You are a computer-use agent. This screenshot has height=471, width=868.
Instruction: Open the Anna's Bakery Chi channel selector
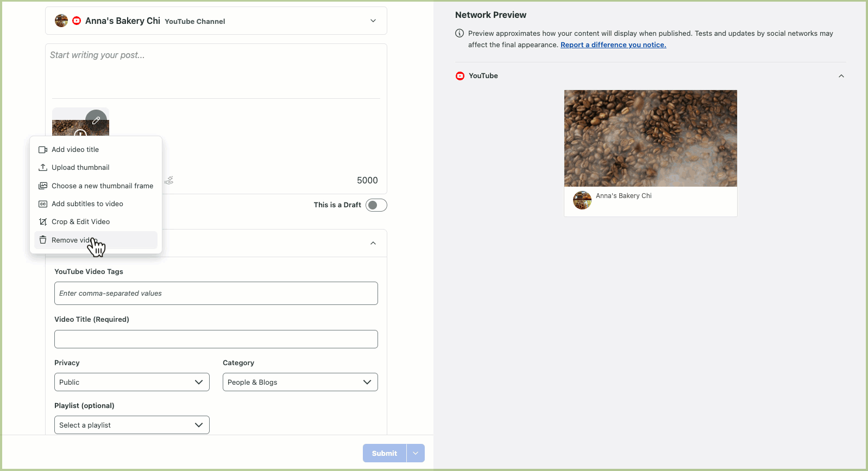point(216,21)
